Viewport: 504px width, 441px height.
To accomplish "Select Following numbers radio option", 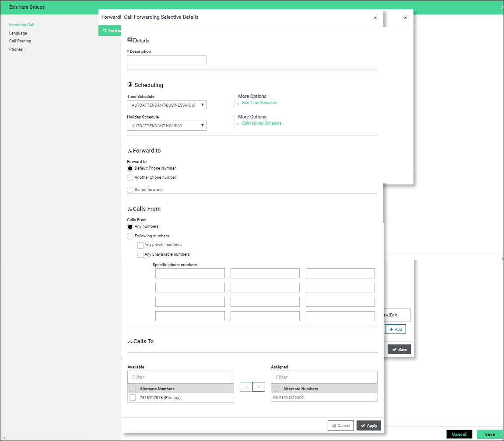I will [130, 236].
